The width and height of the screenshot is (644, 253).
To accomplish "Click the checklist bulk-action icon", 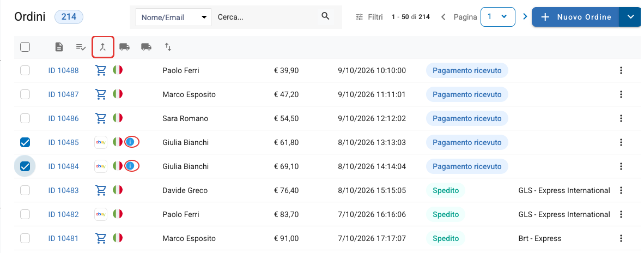I will click(x=81, y=47).
